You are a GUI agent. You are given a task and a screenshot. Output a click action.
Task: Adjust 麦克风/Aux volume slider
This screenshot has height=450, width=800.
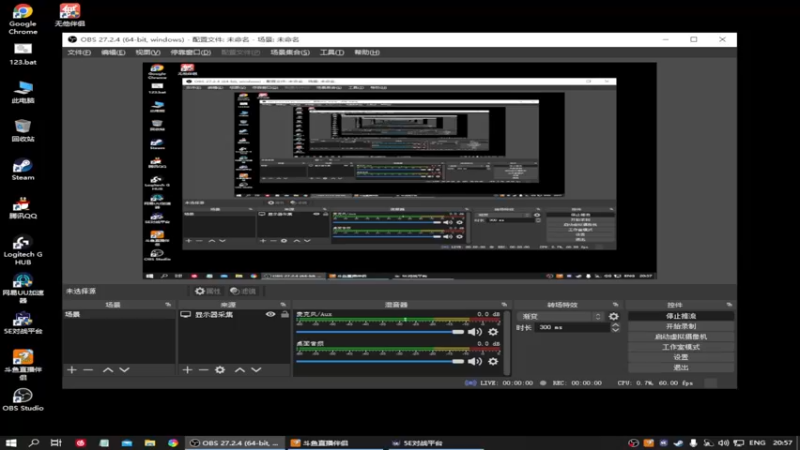(x=380, y=332)
